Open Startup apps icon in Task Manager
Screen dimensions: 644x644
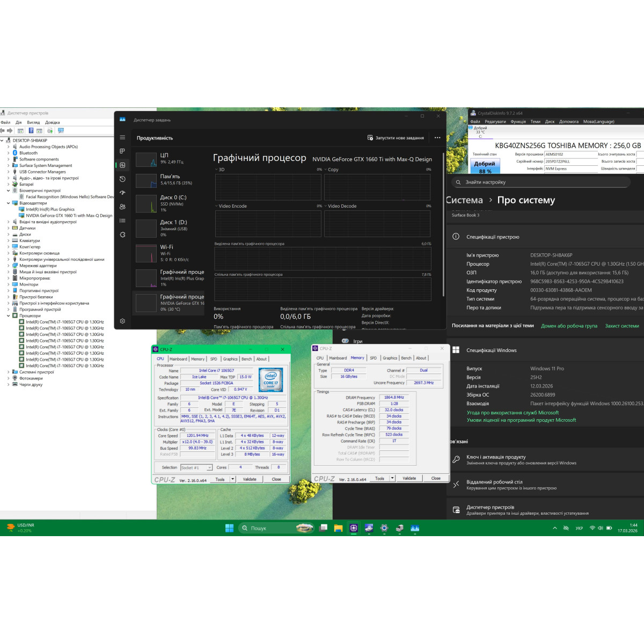click(x=122, y=193)
